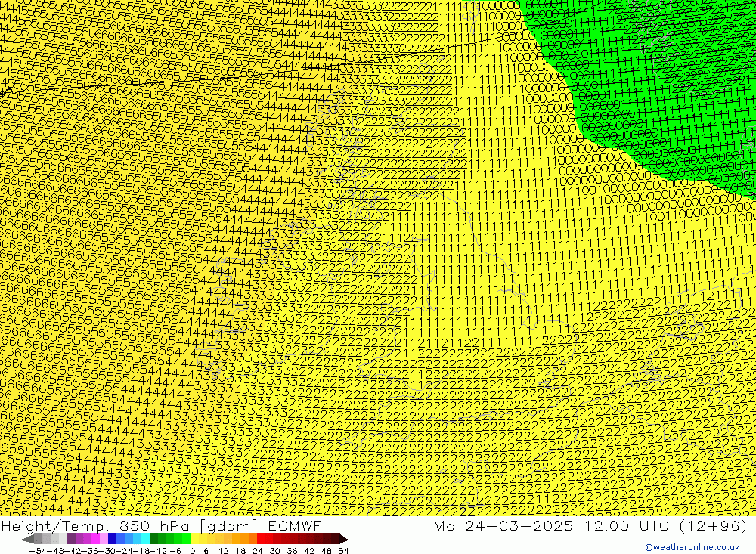Click the dark maroon right arrow end of the color scale
Screen dimensions: 756x554
tap(344, 539)
